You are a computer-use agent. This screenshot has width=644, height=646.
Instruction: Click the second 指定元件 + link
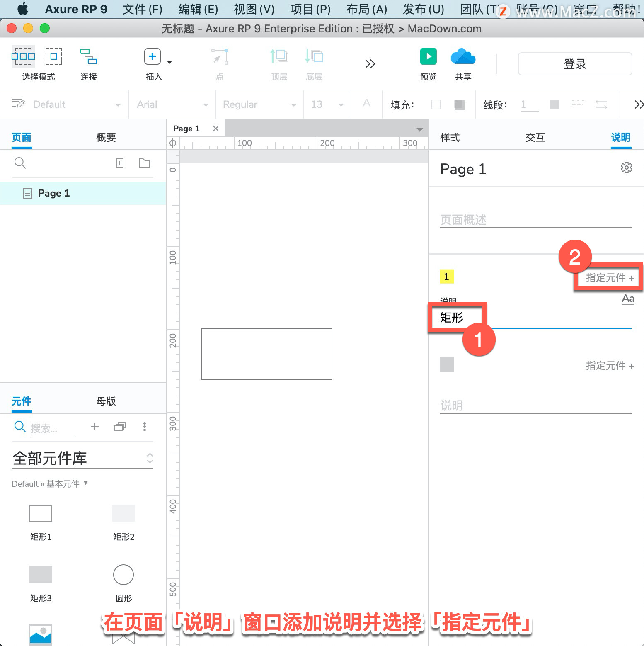click(x=610, y=365)
